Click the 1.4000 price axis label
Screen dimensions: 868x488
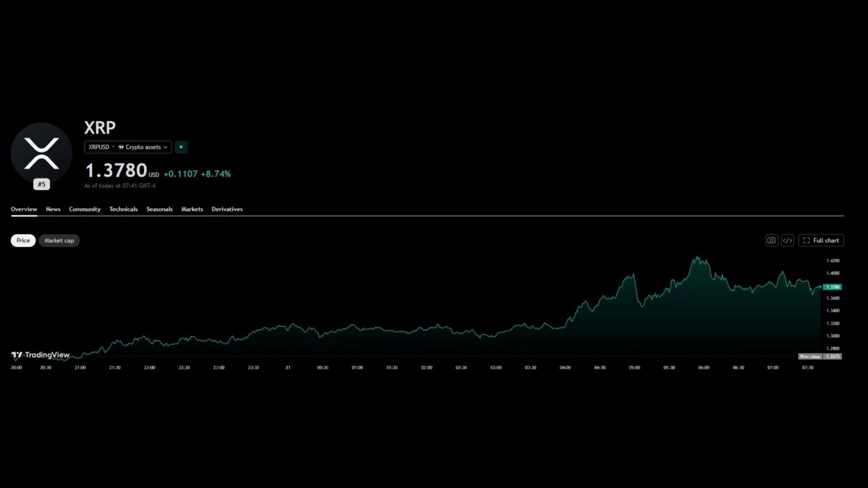pyautogui.click(x=833, y=273)
